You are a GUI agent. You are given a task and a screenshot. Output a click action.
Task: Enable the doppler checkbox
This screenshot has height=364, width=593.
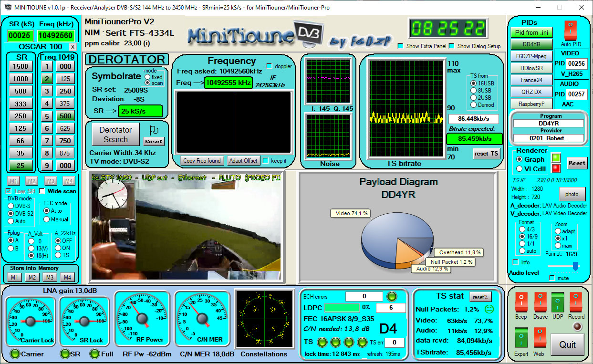point(270,66)
